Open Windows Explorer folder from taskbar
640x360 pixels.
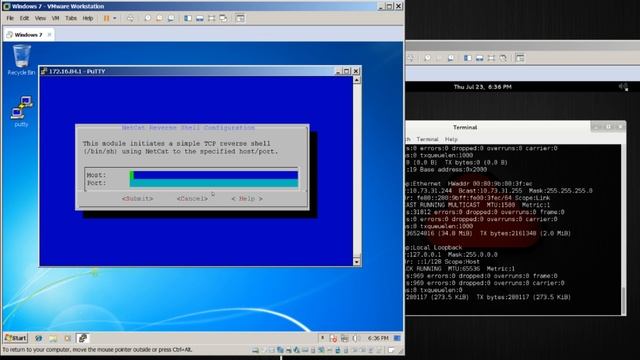tap(53, 338)
